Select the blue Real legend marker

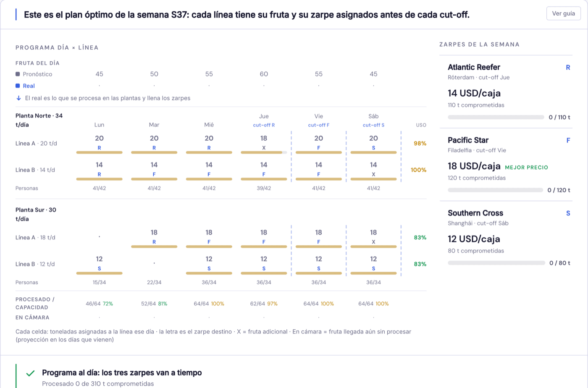18,86
